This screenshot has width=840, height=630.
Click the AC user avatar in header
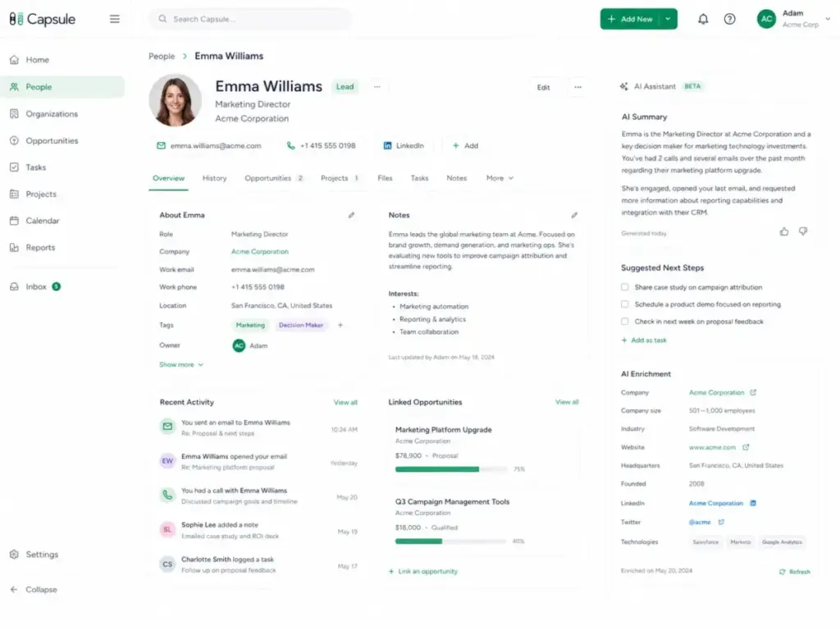point(767,19)
